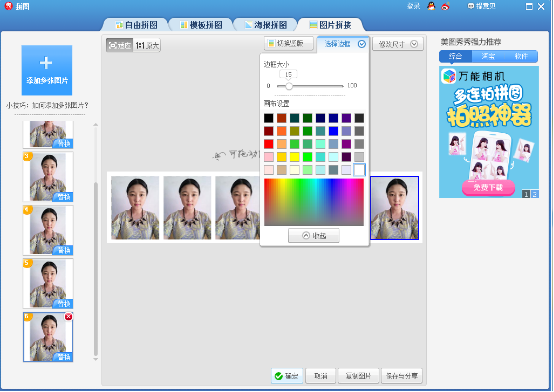Select thumbnail number 4 in the sidebar
The image size is (554, 392).
[x=48, y=230]
